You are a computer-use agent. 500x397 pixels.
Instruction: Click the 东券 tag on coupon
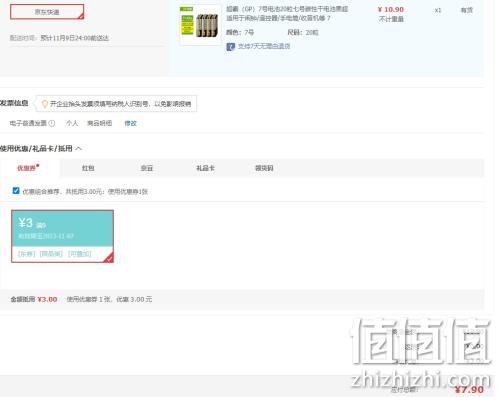(x=26, y=254)
